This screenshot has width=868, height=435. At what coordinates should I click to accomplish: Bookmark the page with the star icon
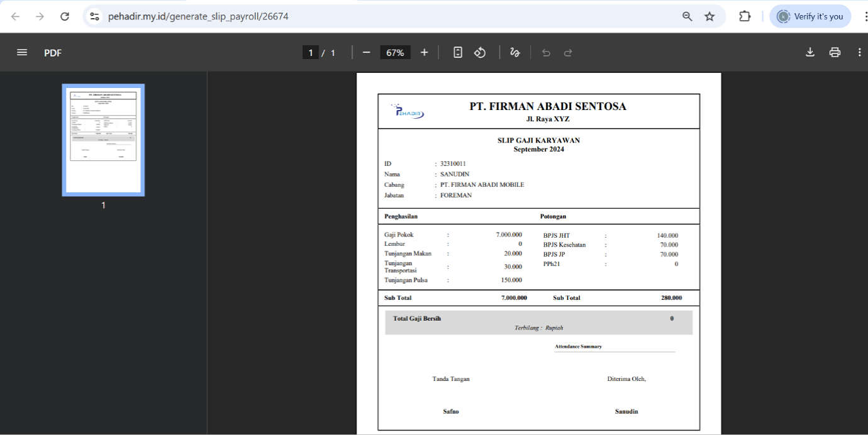point(710,16)
